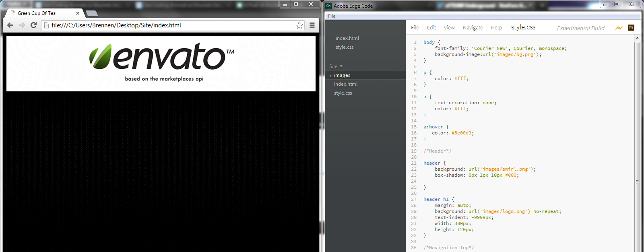
Task: Open a new Chrome tab
Action: tap(92, 13)
